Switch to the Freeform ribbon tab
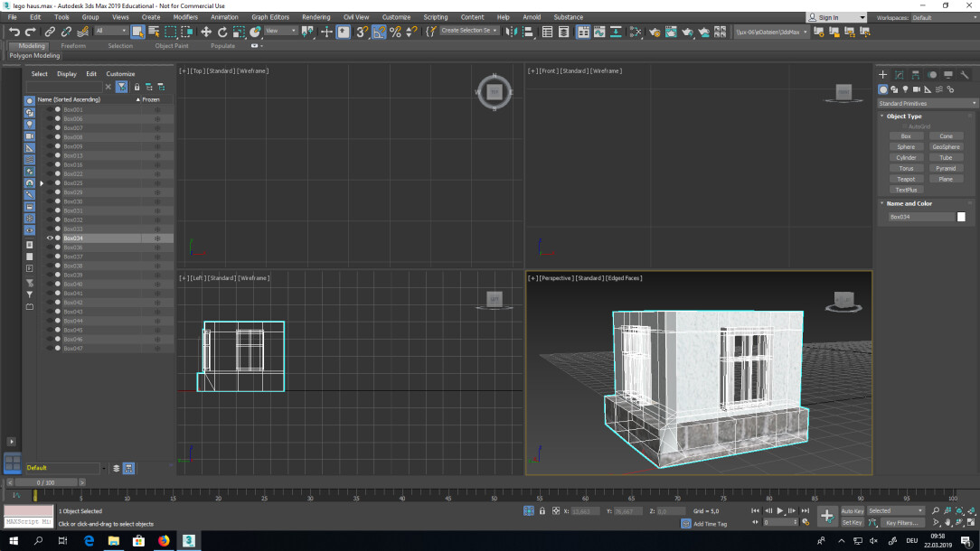 point(72,45)
